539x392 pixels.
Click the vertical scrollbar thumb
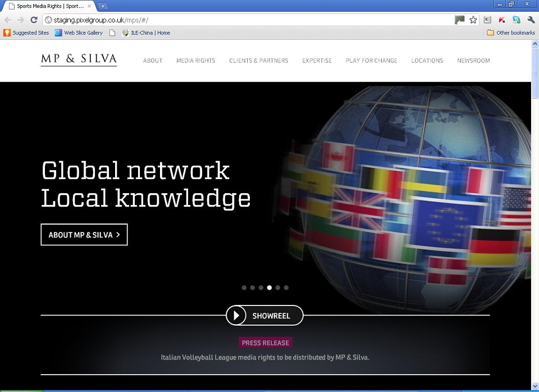(x=535, y=72)
